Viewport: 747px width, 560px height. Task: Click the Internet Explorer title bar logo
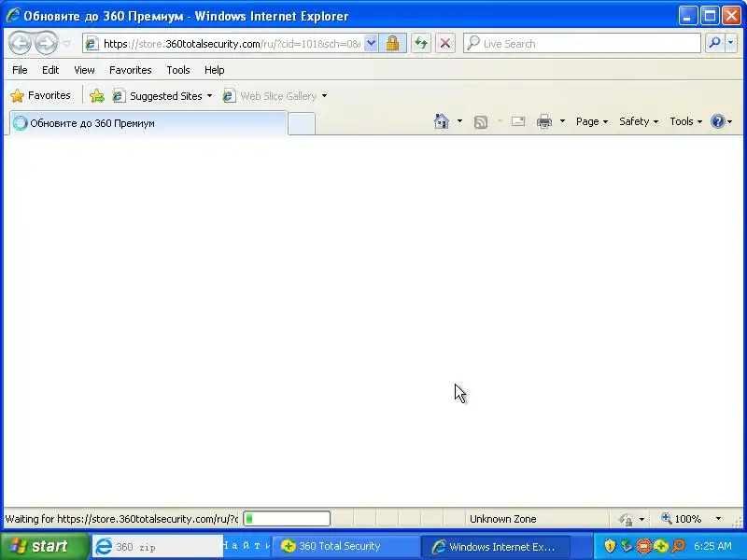pos(12,15)
